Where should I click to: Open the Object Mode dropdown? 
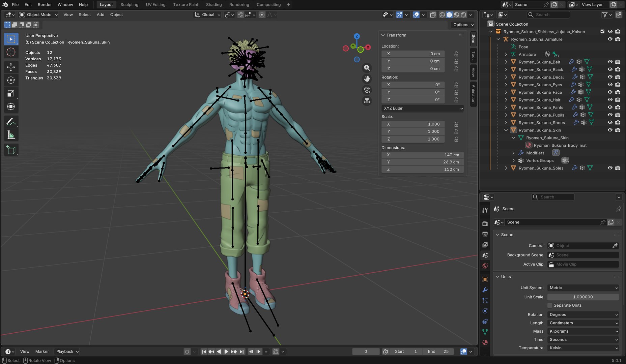pos(38,15)
